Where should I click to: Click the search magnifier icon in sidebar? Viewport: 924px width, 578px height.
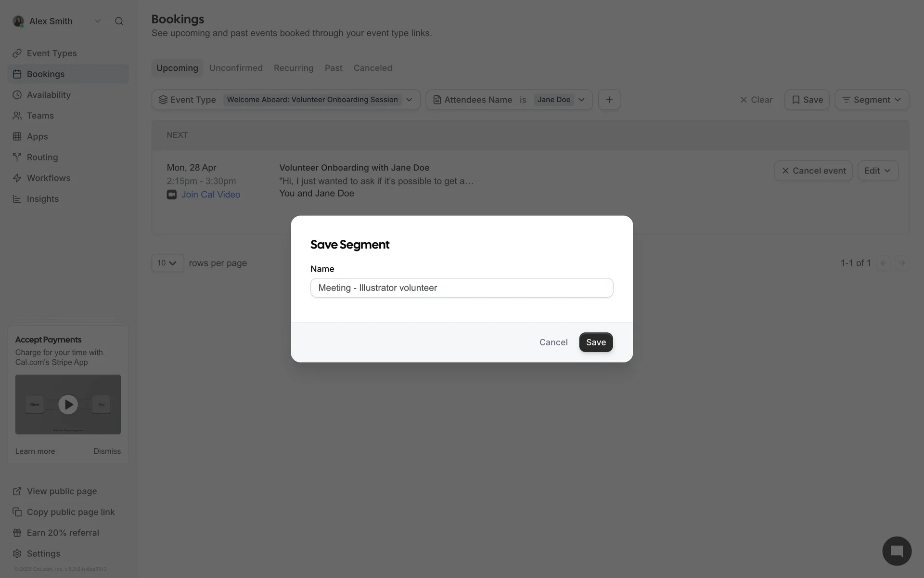point(119,21)
